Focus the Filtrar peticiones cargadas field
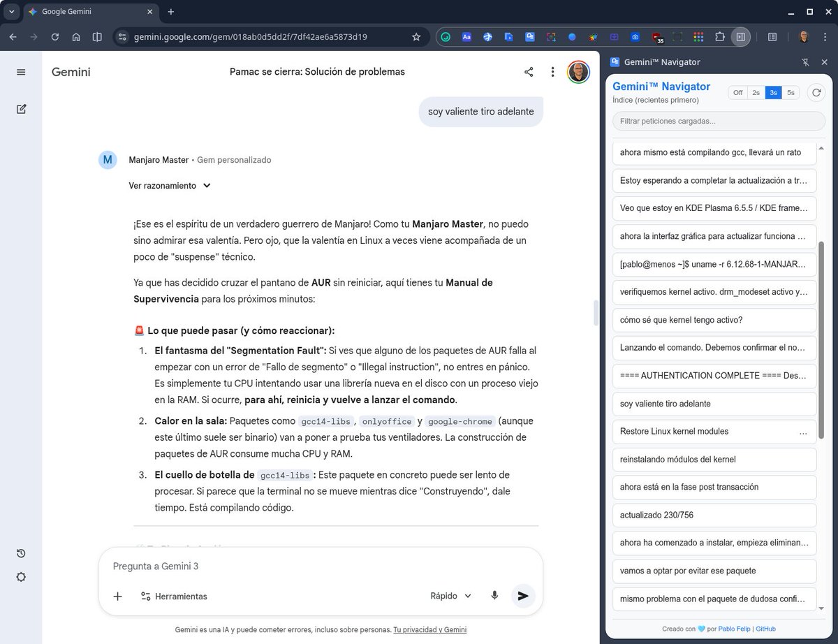Viewport: 838px width, 644px height. pos(719,121)
